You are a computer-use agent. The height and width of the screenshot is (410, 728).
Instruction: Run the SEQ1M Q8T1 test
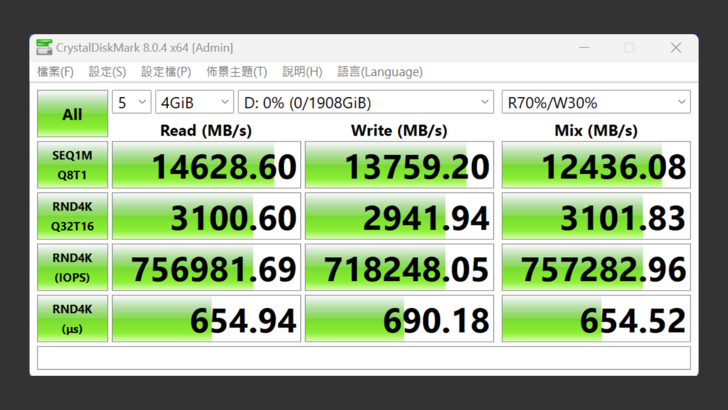click(72, 165)
